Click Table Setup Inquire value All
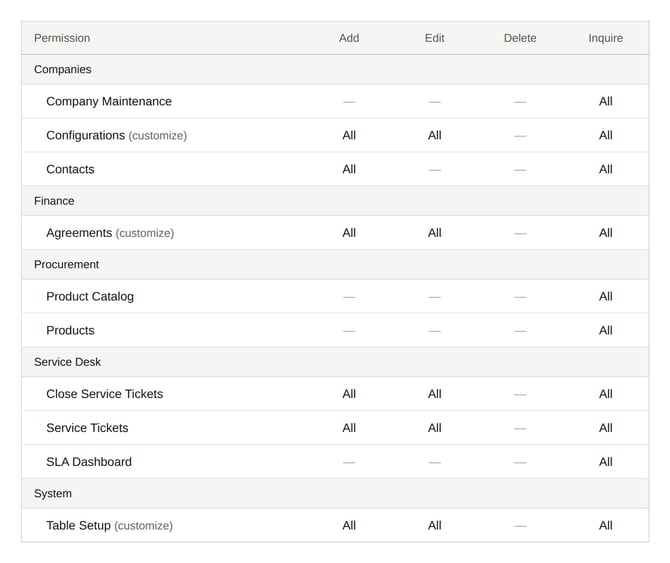 [x=605, y=525]
